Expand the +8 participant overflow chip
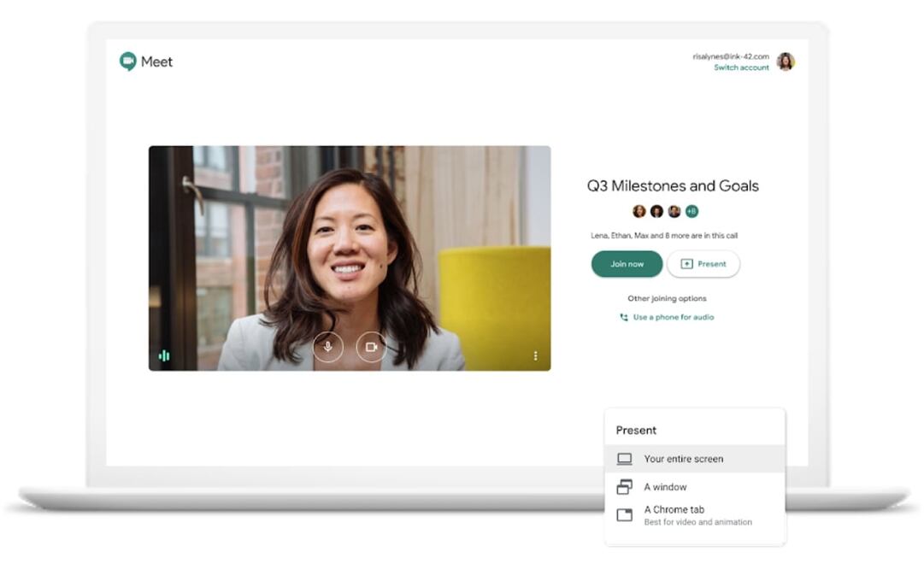924x569 pixels. (692, 211)
